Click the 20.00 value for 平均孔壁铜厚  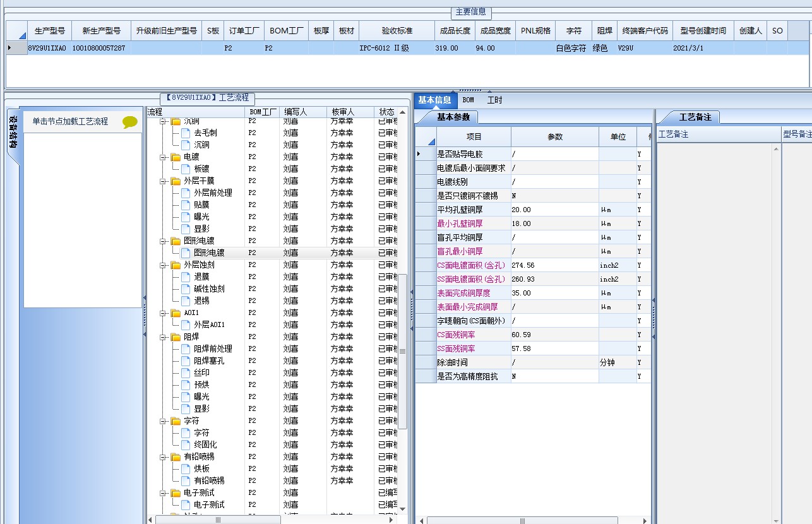555,210
